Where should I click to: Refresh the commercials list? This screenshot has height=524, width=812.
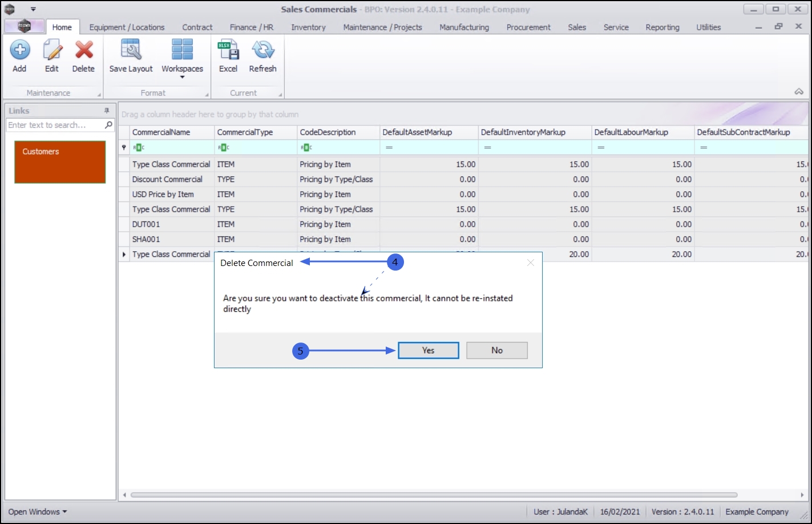(x=262, y=56)
